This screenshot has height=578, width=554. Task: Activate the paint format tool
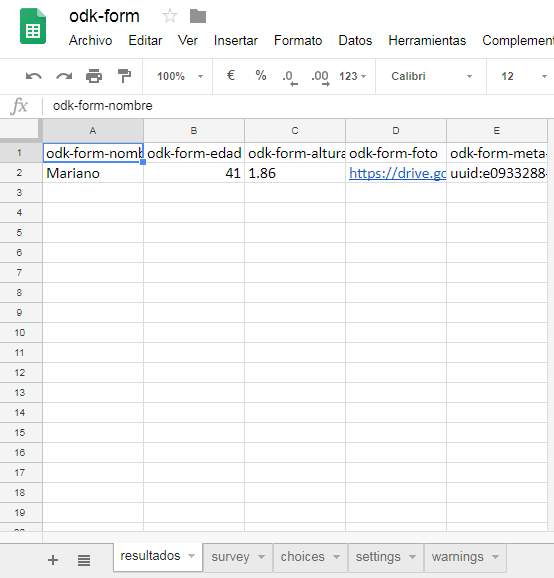tap(124, 76)
